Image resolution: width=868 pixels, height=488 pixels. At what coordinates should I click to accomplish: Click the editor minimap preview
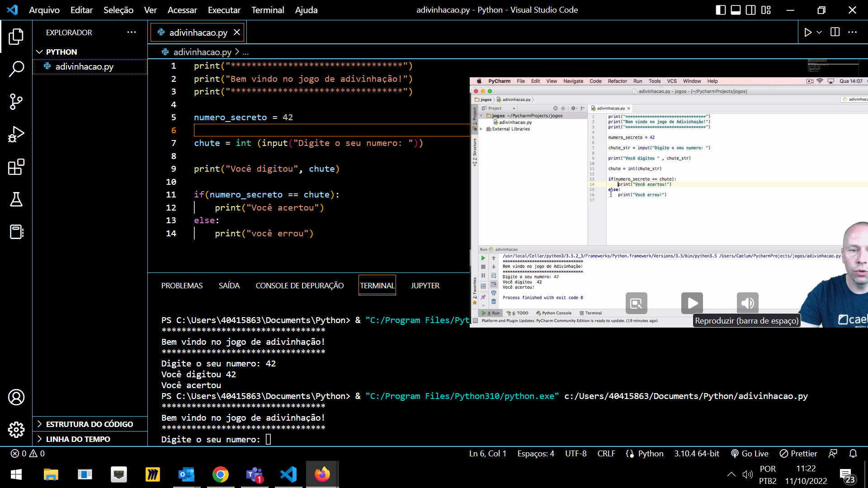click(833, 66)
